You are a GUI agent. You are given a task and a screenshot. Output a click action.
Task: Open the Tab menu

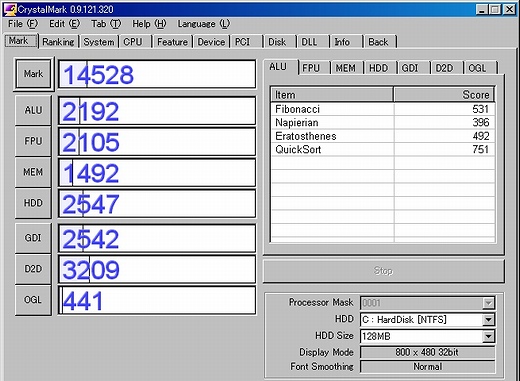(106, 24)
